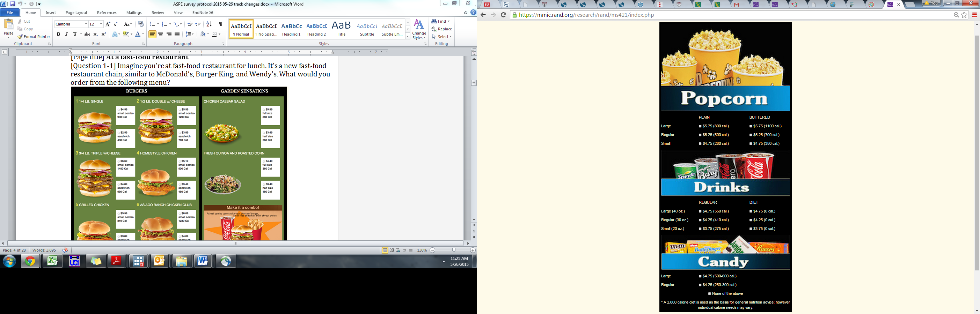Open Excel from the taskbar
980x314 pixels.
52,261
